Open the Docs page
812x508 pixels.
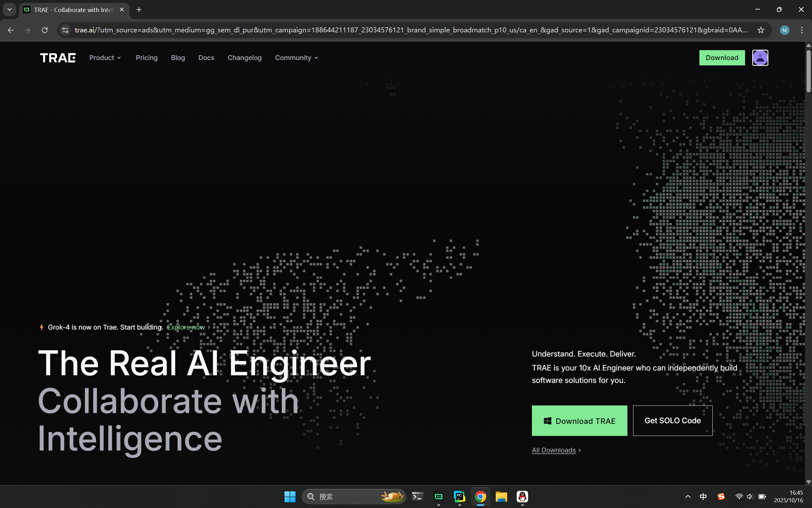pyautogui.click(x=206, y=58)
